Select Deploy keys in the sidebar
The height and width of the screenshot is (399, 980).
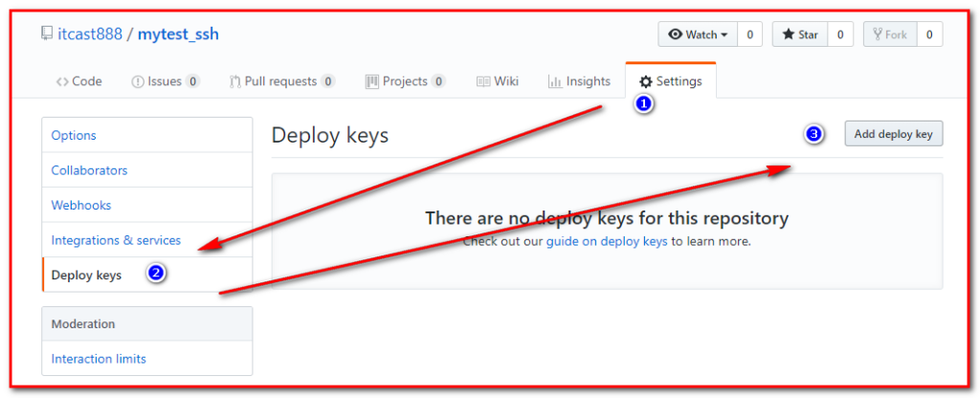146,275
